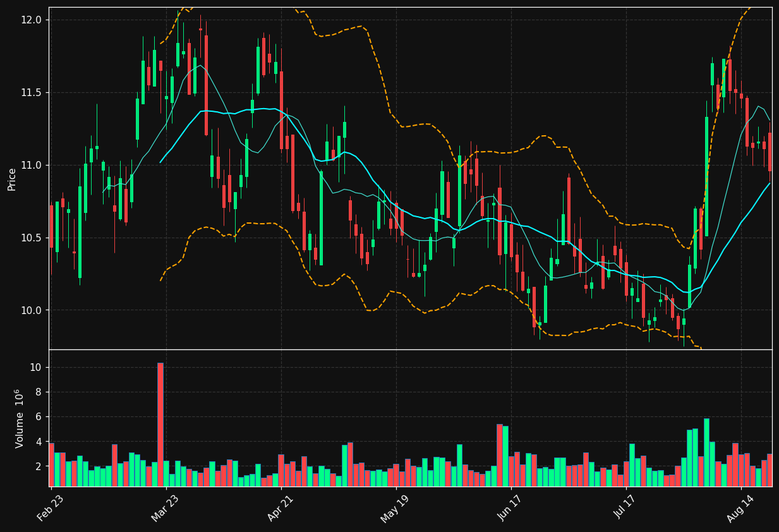Click the volume axis label 2
Screen dimensions: 779x532
38,466
